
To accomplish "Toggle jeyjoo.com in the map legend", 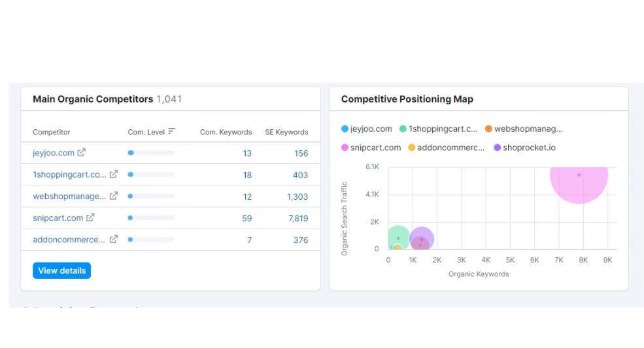I will 366,129.
